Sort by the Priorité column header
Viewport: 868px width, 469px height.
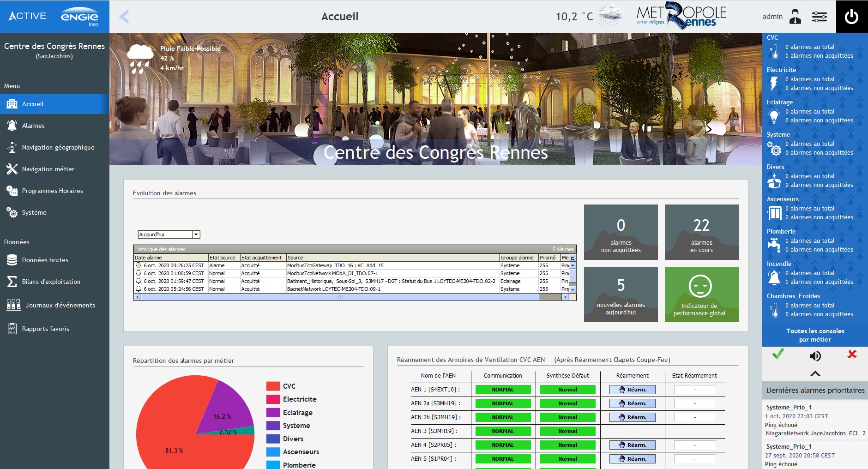click(549, 258)
